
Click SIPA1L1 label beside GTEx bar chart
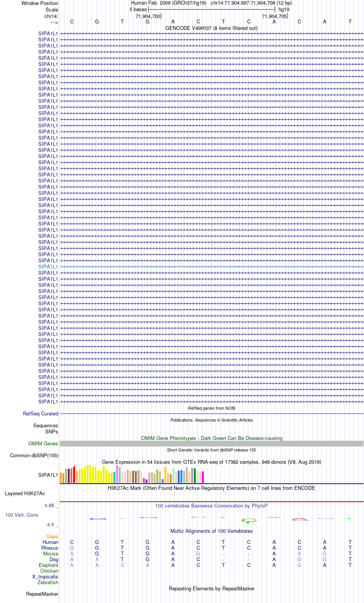tap(48, 475)
